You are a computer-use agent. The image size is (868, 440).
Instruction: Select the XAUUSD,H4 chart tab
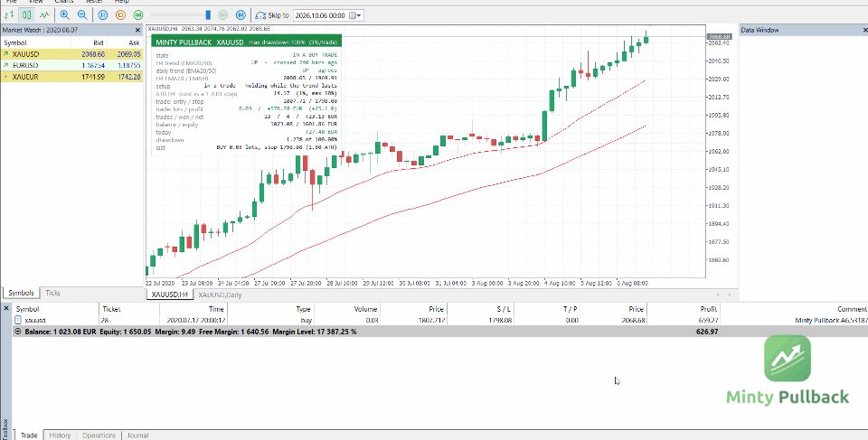tap(169, 295)
